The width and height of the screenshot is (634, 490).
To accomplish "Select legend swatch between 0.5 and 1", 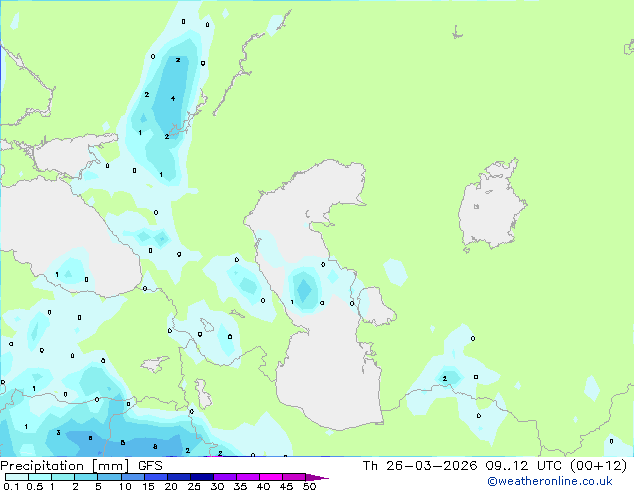I will 40,477.
